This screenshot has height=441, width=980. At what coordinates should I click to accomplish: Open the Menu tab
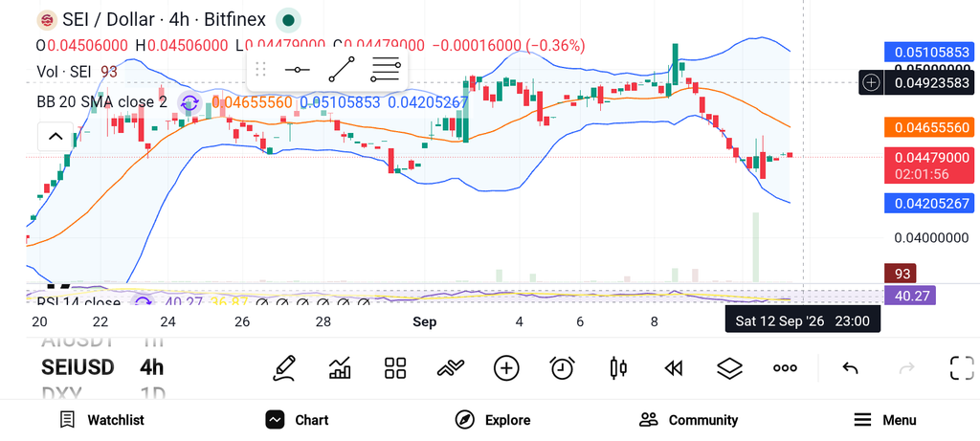(884, 420)
